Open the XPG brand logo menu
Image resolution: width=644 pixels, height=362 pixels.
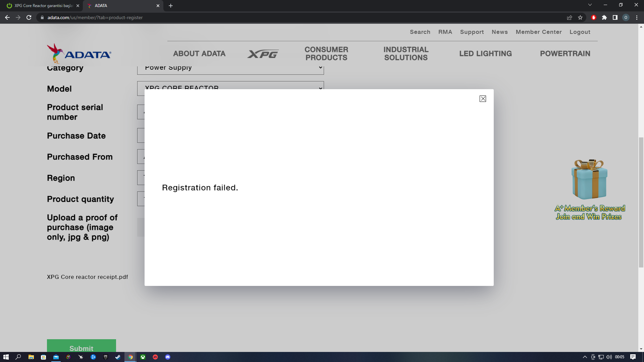(263, 54)
